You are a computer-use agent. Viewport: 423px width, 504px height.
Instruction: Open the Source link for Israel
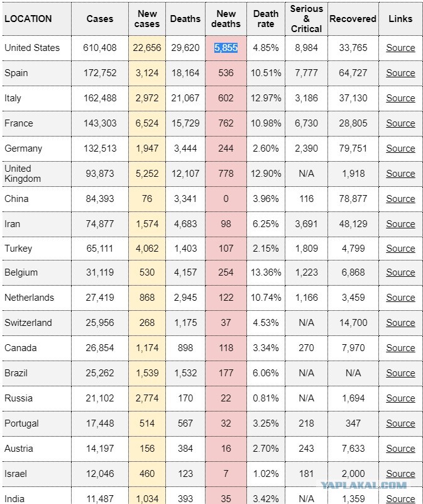pyautogui.click(x=400, y=474)
